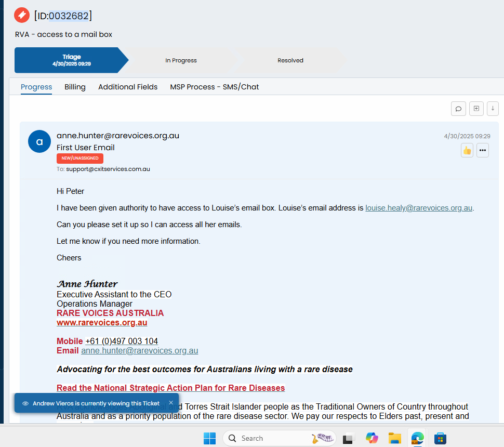Open the three-dot menu on the email
The image size is (504, 447).
(483, 150)
